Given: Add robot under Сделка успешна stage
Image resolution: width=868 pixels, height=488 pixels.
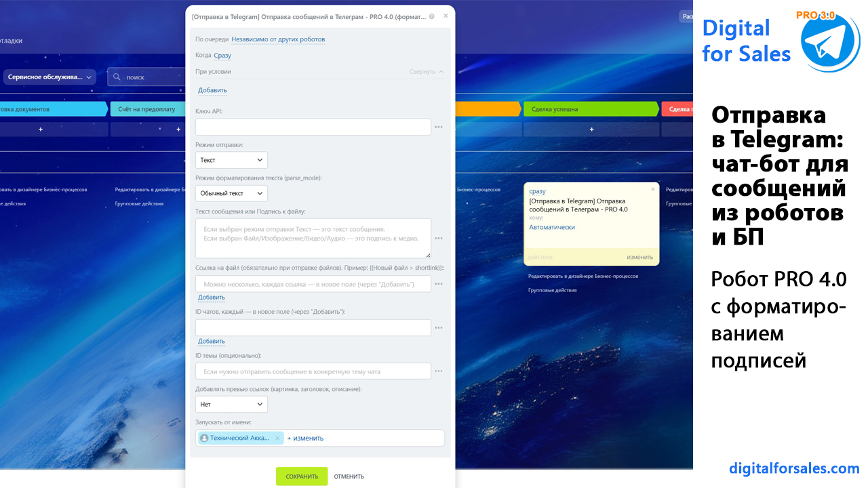Looking at the screenshot, I should pyautogui.click(x=591, y=129).
